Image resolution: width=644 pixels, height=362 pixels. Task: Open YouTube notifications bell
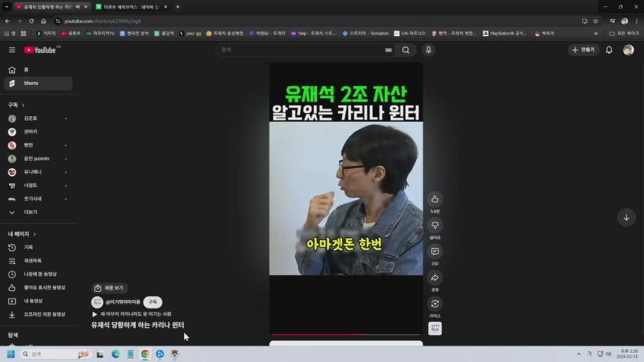pyautogui.click(x=609, y=50)
